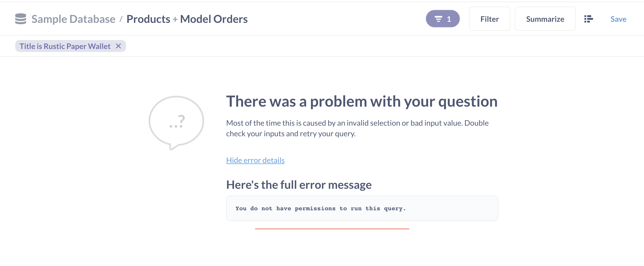Click the Here's the full error message heading
Screen dimensions: 644x266
[x=299, y=185]
